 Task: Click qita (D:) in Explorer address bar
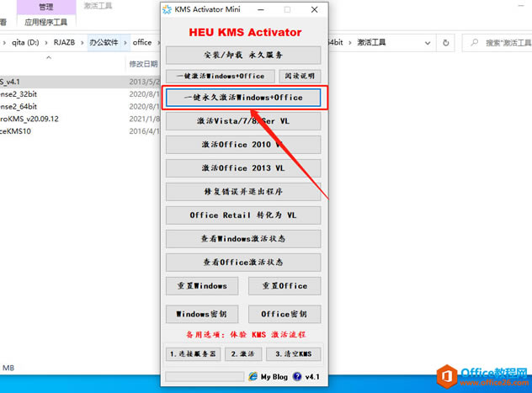pyautogui.click(x=25, y=42)
